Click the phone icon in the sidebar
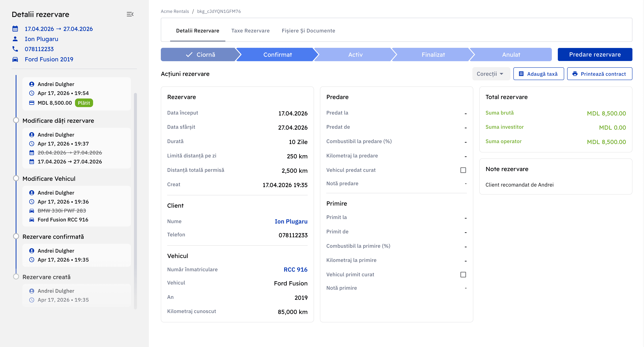Viewport: 644px width, 347px height. [x=15, y=49]
